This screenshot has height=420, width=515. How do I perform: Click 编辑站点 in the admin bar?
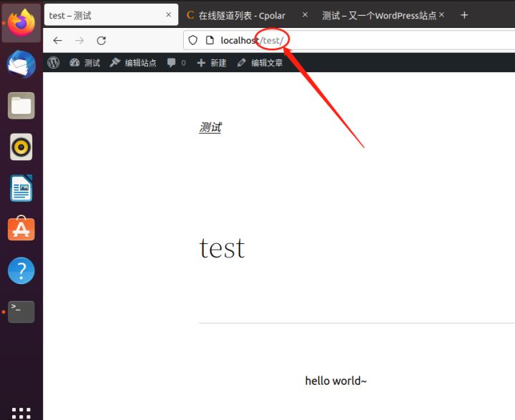pos(133,62)
